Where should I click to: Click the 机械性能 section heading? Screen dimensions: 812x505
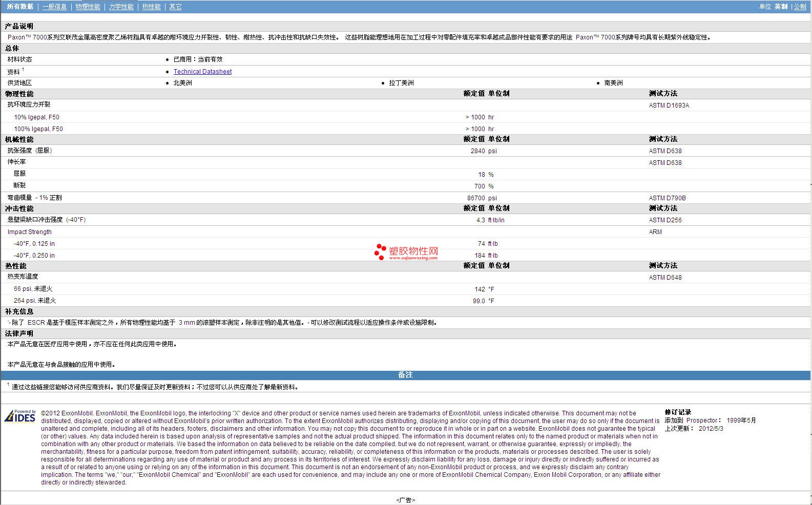click(x=19, y=139)
